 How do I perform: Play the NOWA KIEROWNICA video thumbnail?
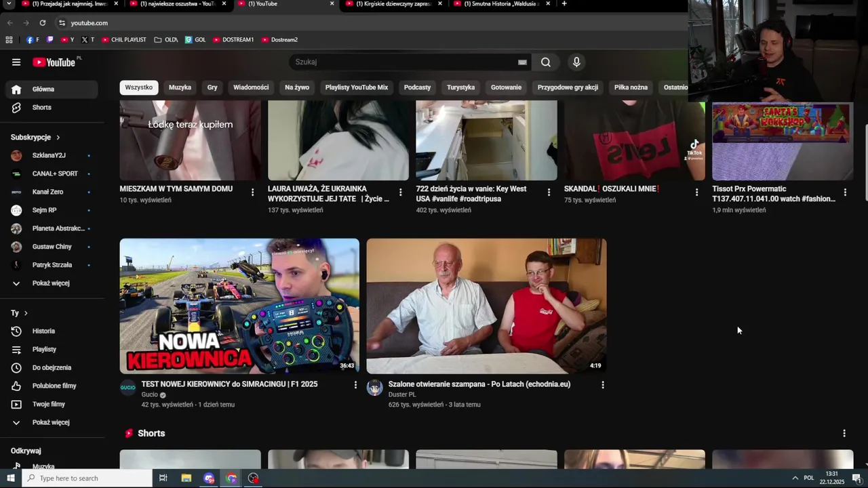(x=239, y=306)
